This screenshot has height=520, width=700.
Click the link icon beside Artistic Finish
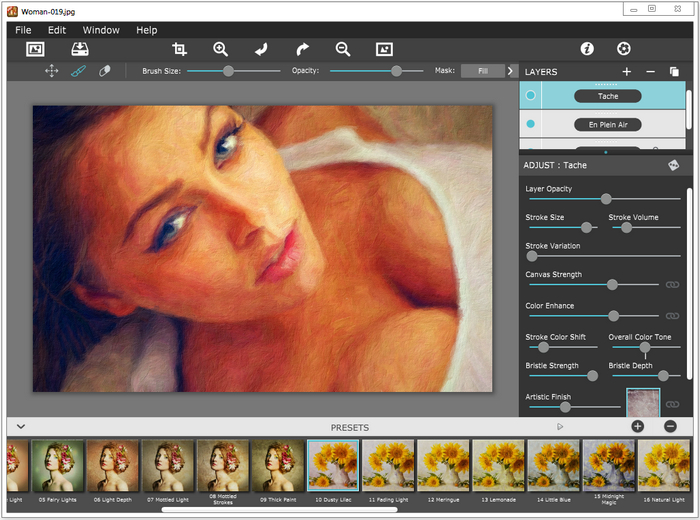click(x=672, y=404)
